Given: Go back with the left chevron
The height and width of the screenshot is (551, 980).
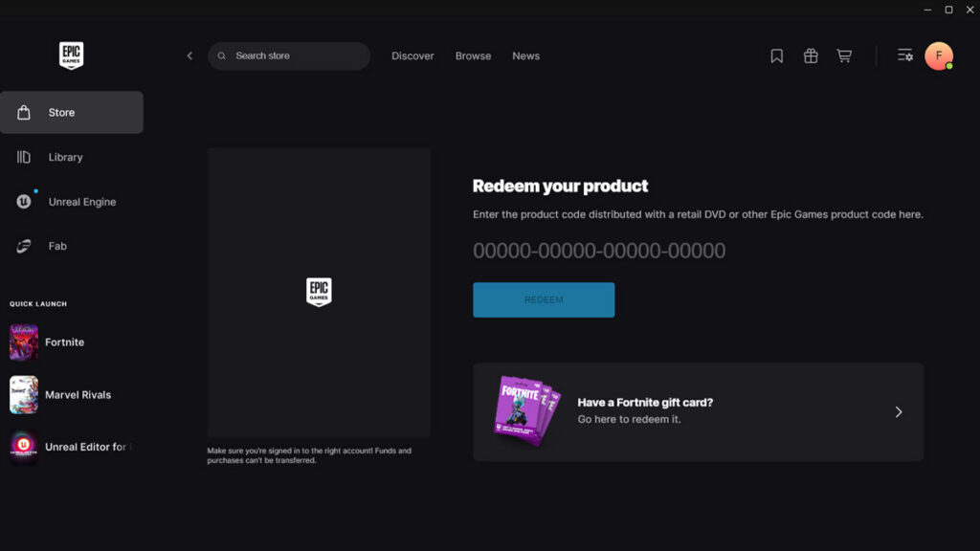Looking at the screenshot, I should tap(190, 55).
